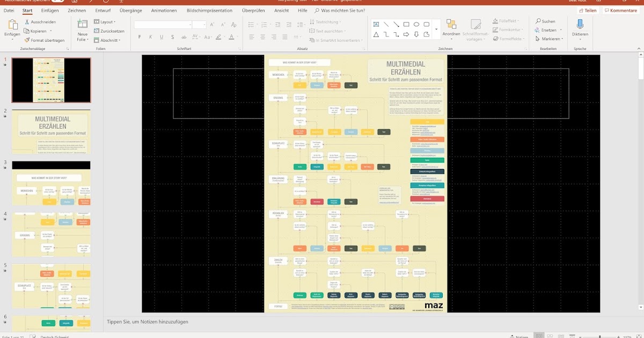Open the Hilfe tab
Image resolution: width=644 pixels, height=338 pixels.
pyautogui.click(x=303, y=10)
